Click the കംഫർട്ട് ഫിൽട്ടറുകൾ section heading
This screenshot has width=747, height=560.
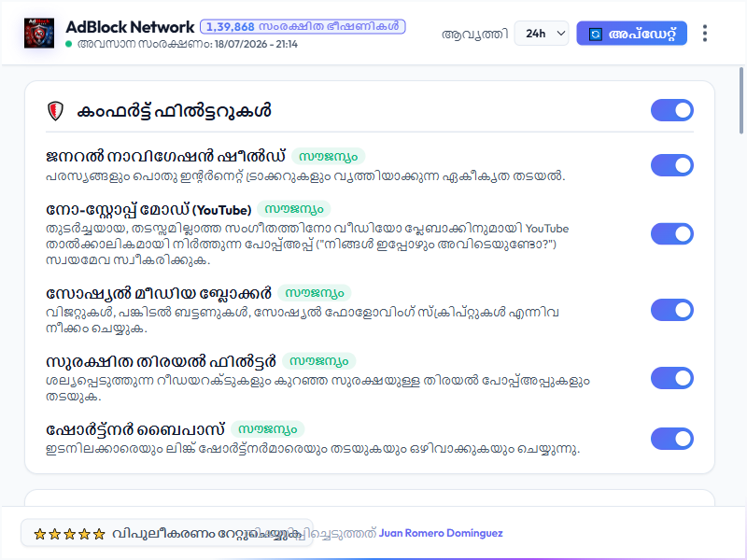pos(174,111)
